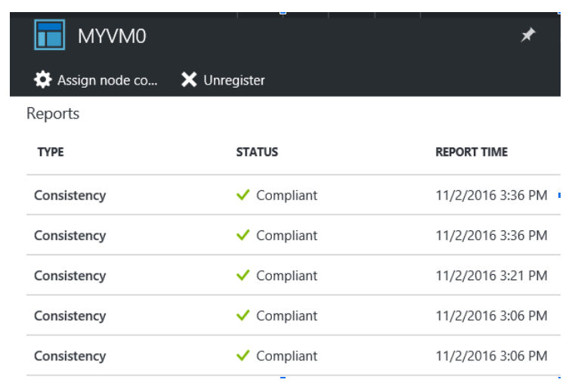Click the green checkmark in the 3:21 PM row
Image resolution: width=578 pixels, height=392 pixels.
(243, 276)
